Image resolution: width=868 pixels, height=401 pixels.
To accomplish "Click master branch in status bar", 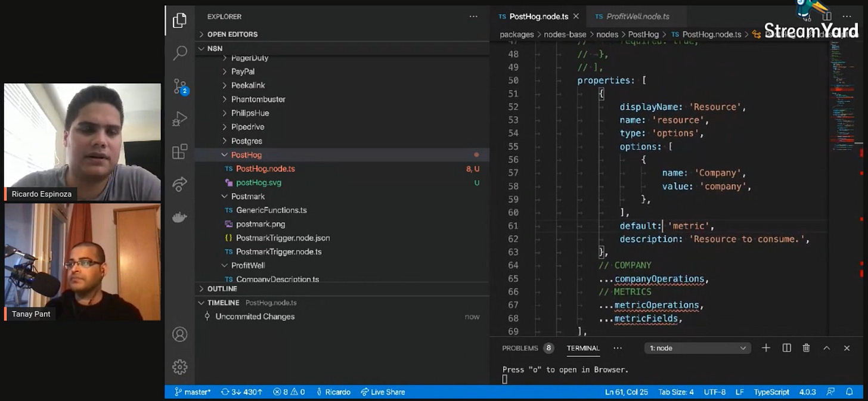I will (x=193, y=392).
